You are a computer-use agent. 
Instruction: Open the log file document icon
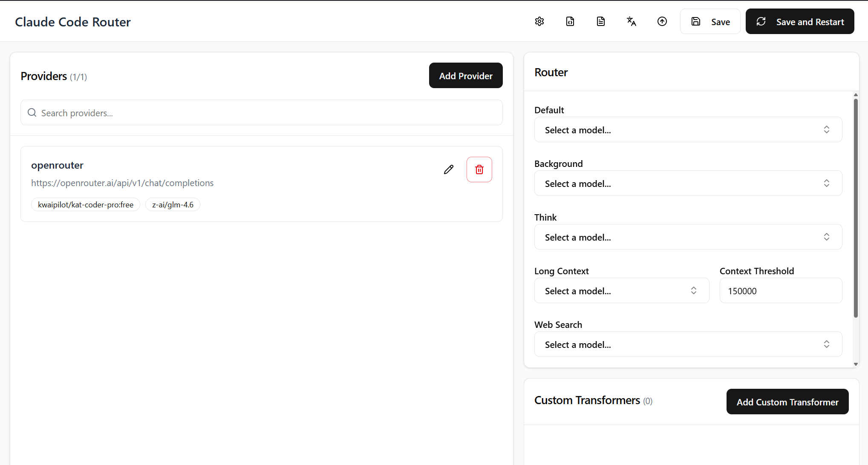601,21
